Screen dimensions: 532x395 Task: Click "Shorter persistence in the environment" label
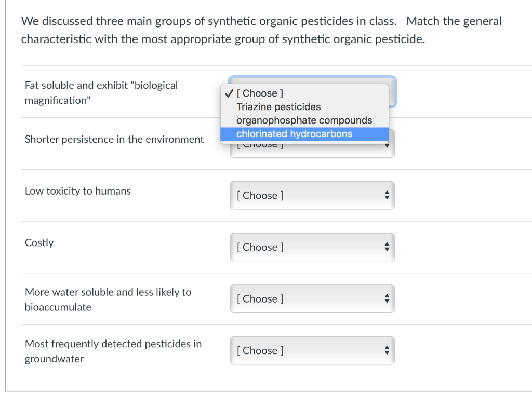[114, 139]
